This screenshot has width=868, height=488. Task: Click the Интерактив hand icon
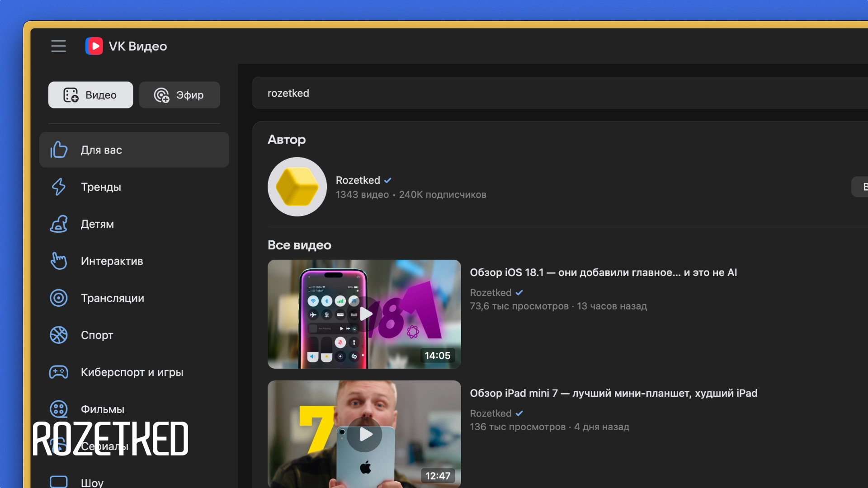click(59, 261)
